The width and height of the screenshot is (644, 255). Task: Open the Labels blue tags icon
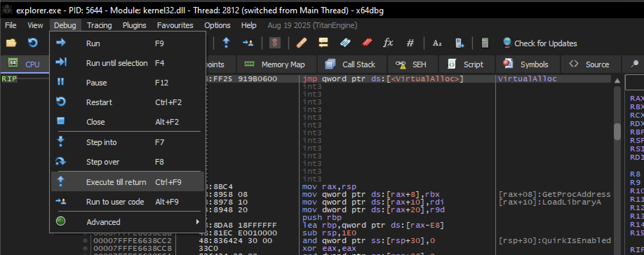point(345,43)
